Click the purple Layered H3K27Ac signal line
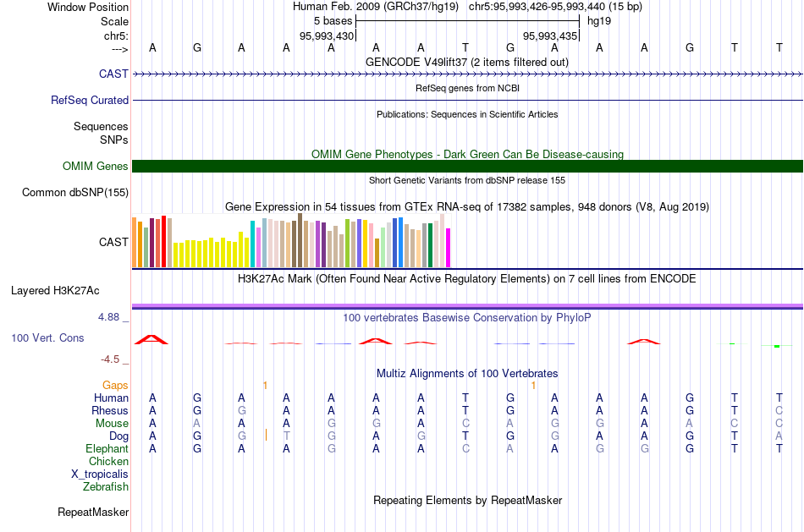Image resolution: width=804 pixels, height=532 pixels. pyautogui.click(x=467, y=306)
